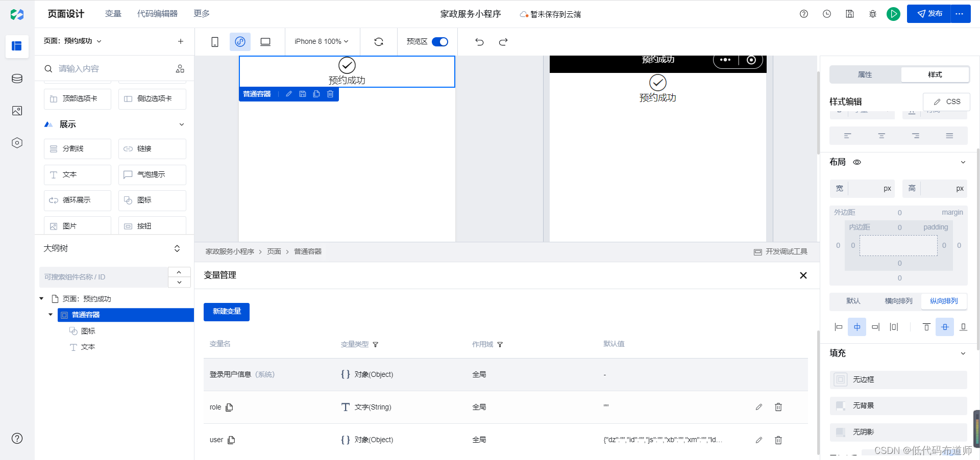
Task: Select vertical arrangement option
Action: (x=944, y=301)
